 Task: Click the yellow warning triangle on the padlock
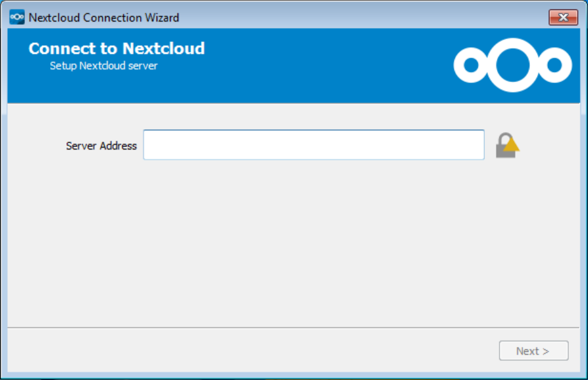[511, 146]
